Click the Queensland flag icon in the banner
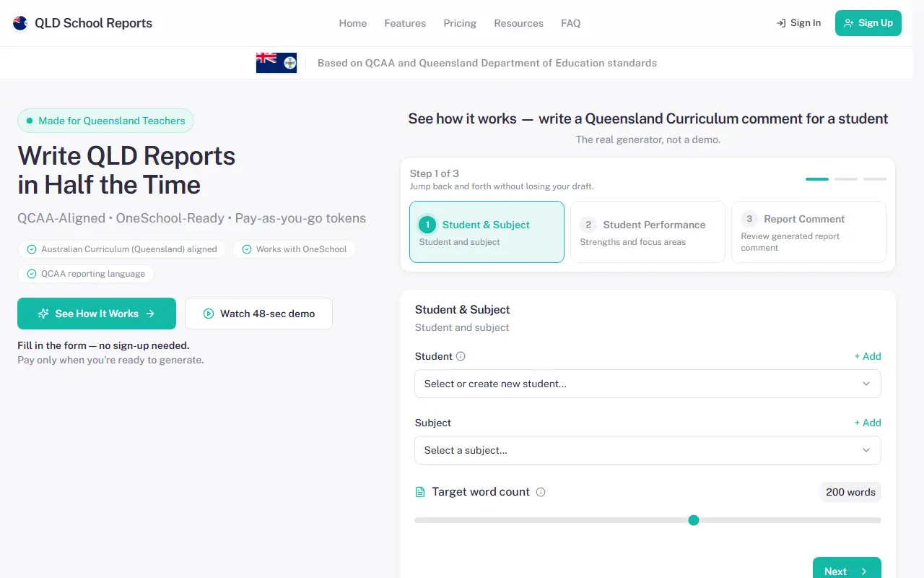924x578 pixels. tap(276, 63)
